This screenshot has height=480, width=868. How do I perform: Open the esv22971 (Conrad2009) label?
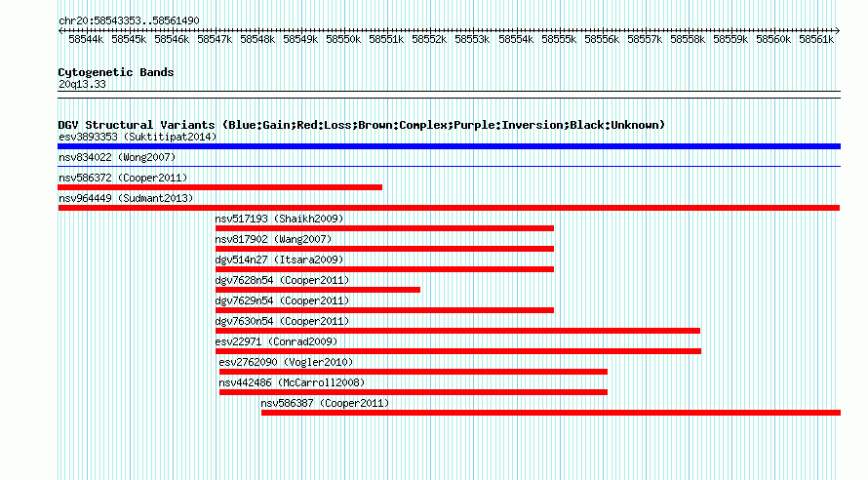tap(276, 341)
